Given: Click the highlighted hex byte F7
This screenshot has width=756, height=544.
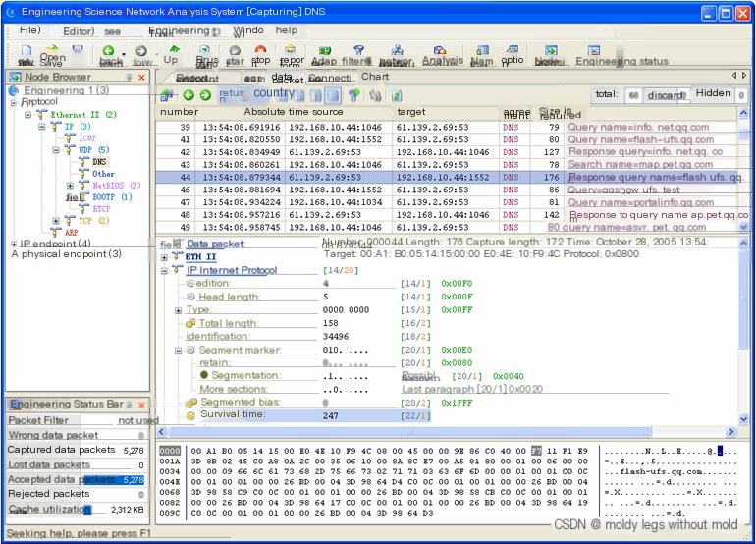Looking at the screenshot, I should (x=536, y=452).
